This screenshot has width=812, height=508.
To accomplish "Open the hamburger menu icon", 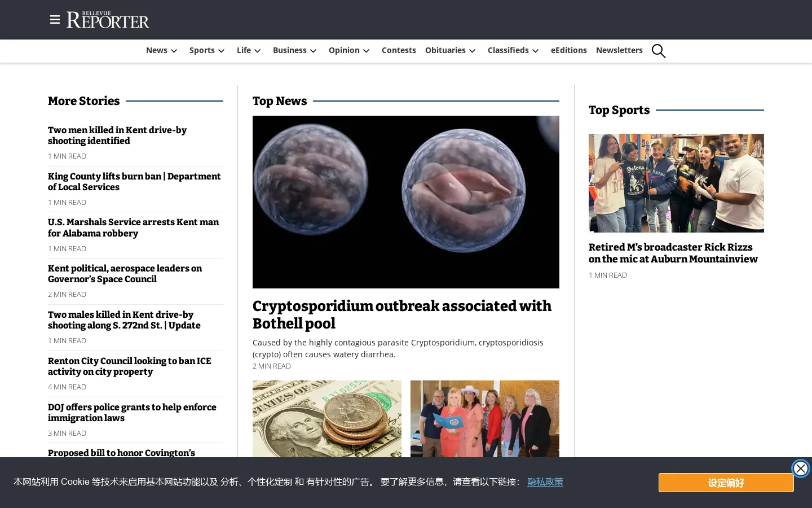I will (55, 20).
